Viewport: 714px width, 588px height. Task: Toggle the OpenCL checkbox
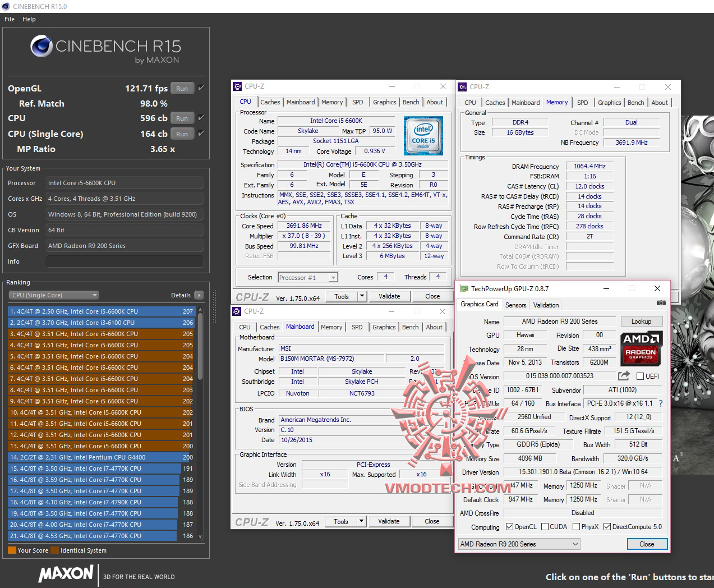click(509, 527)
